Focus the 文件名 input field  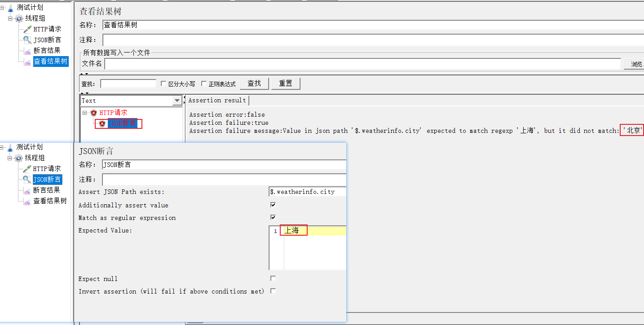point(362,64)
